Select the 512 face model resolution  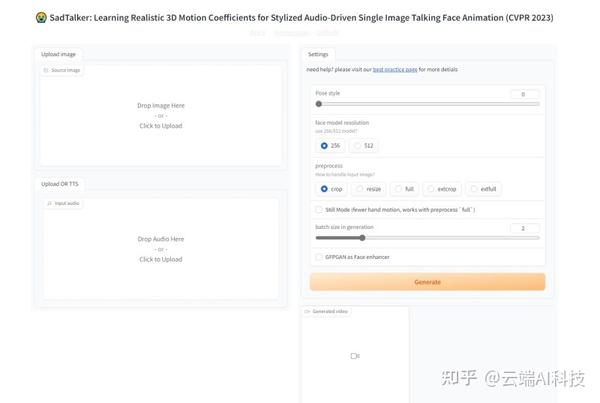tap(358, 145)
